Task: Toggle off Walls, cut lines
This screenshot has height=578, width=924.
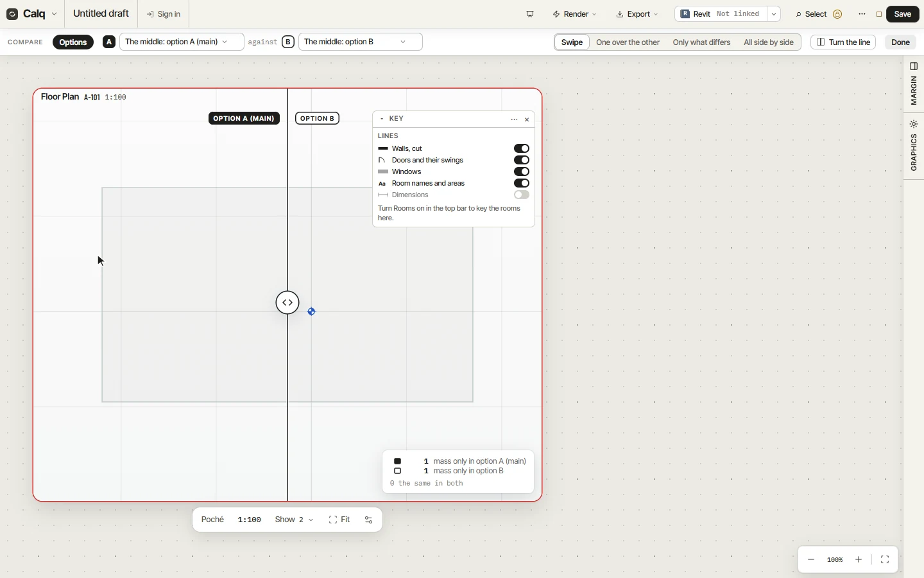Action: coord(522,149)
